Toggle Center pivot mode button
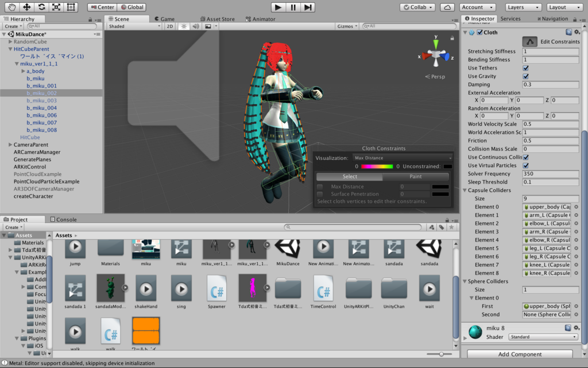 102,7
